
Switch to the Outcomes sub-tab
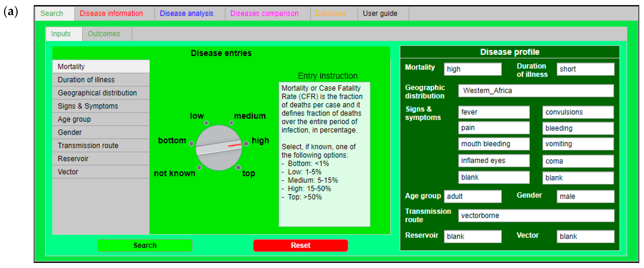tap(104, 34)
